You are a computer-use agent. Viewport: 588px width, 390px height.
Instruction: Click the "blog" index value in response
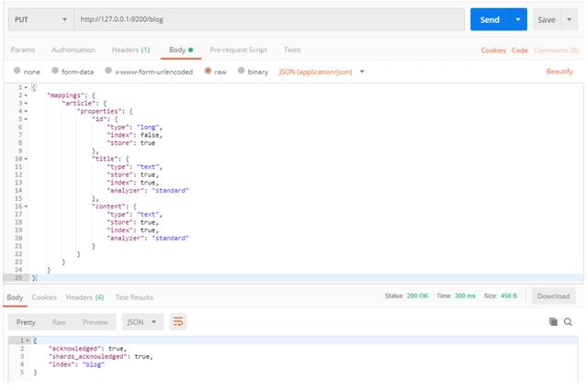[x=93, y=364]
